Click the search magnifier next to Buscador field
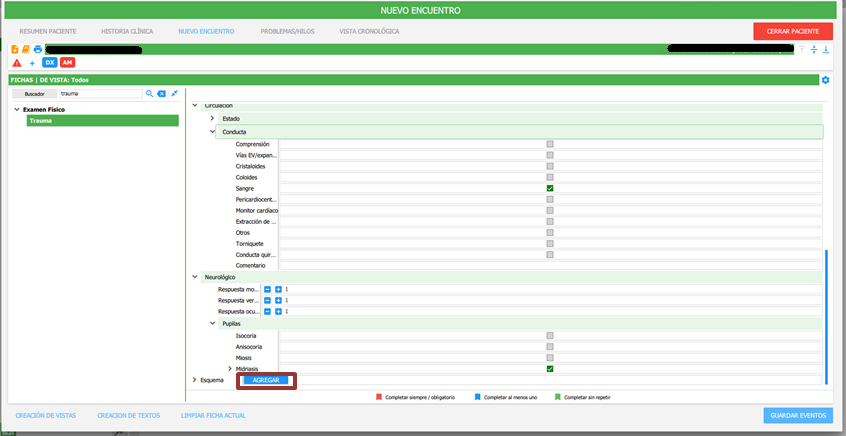Viewport: 846px width, 436px height. (x=150, y=93)
